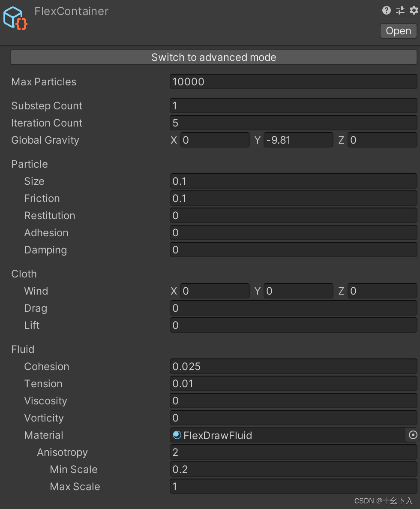Click the Tension input field
The width and height of the screenshot is (420, 509).
[x=293, y=384]
